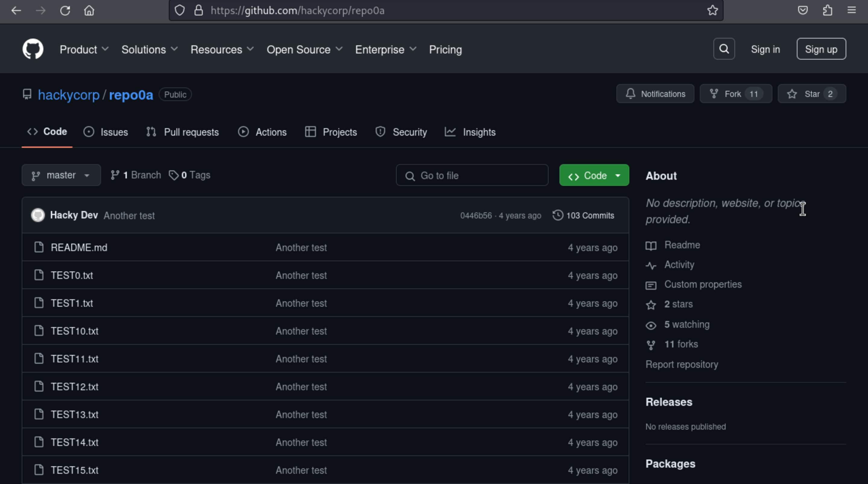Star the repository repo0a
The width and height of the screenshot is (868, 484).
coord(811,94)
